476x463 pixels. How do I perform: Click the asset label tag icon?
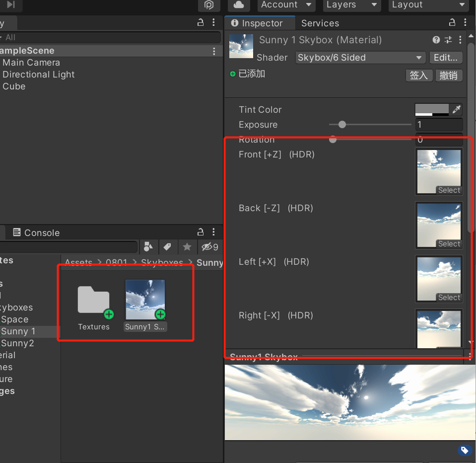coord(465,450)
